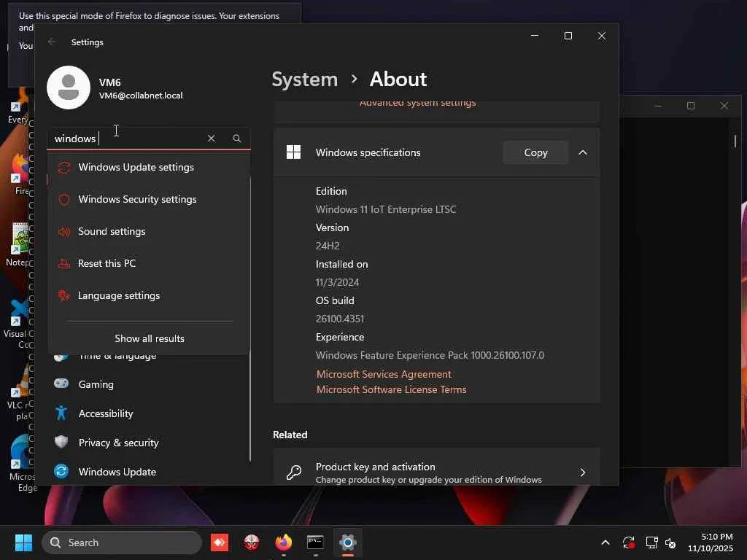Show hidden icons in system tray

[x=605, y=542]
